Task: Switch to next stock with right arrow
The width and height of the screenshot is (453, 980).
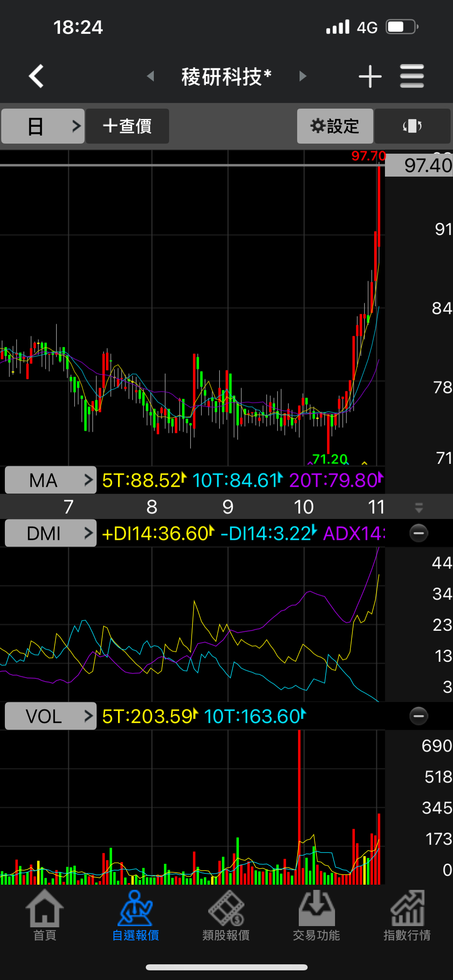Action: (303, 76)
